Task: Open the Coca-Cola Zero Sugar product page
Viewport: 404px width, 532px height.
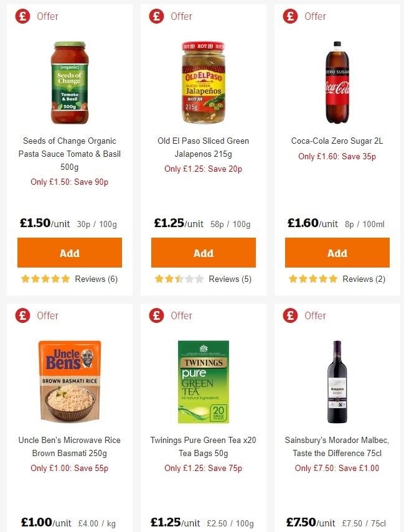Action: [337, 141]
